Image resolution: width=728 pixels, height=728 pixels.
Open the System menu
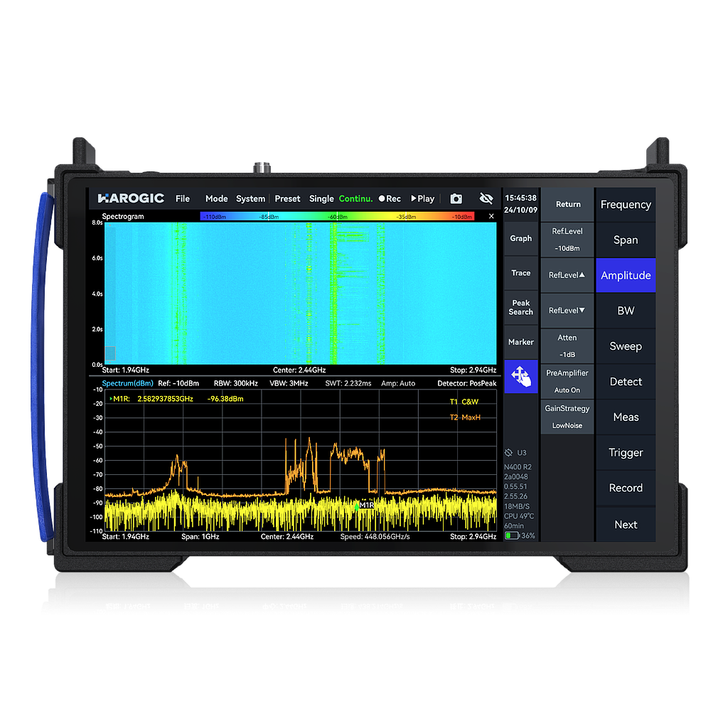click(250, 199)
